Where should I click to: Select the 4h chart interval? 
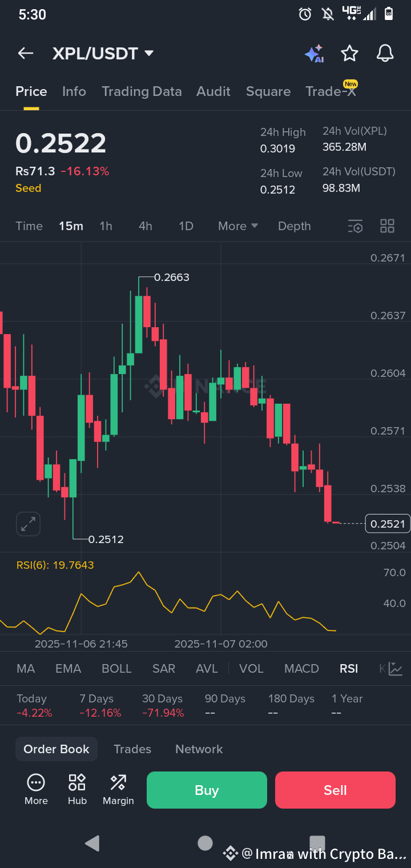146,226
